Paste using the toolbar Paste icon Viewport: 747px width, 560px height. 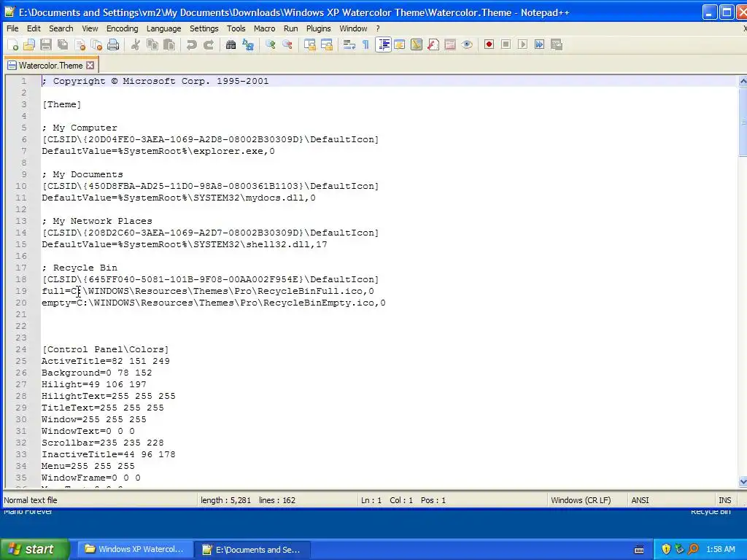click(x=169, y=44)
